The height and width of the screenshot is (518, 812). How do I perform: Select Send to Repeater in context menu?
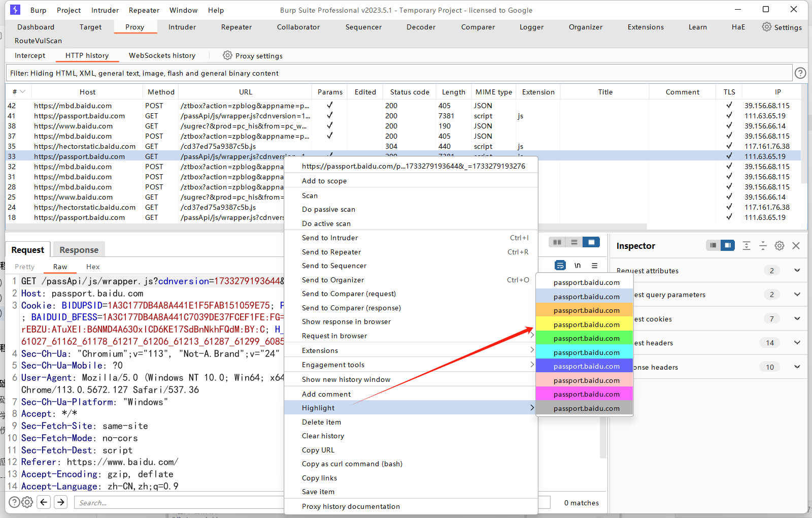(x=411, y=252)
